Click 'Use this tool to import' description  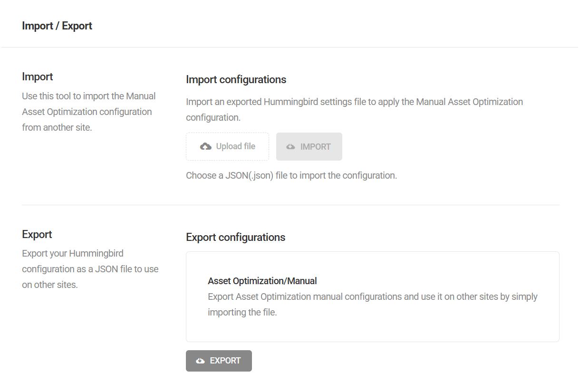(89, 112)
